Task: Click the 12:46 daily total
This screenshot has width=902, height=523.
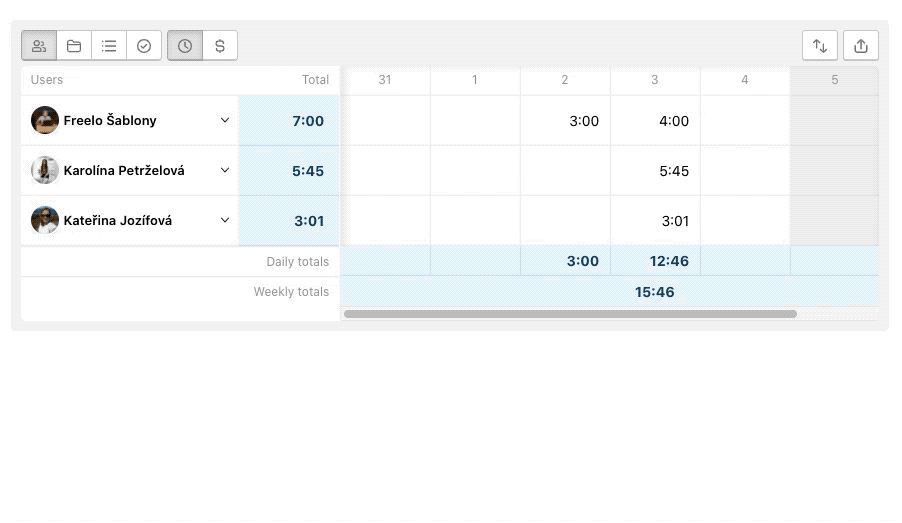Action: [x=669, y=261]
